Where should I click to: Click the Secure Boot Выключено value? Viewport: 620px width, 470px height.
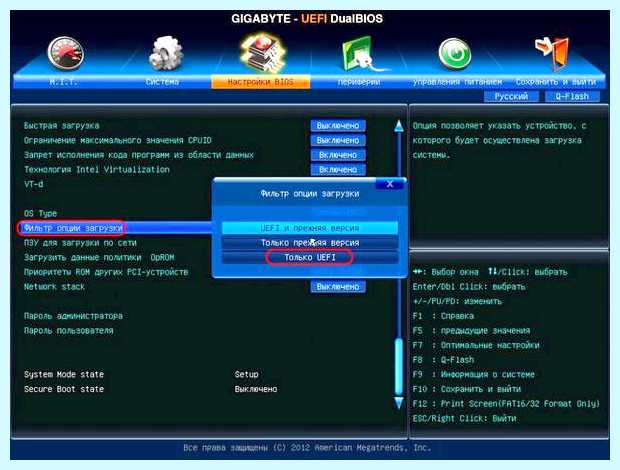256,389
